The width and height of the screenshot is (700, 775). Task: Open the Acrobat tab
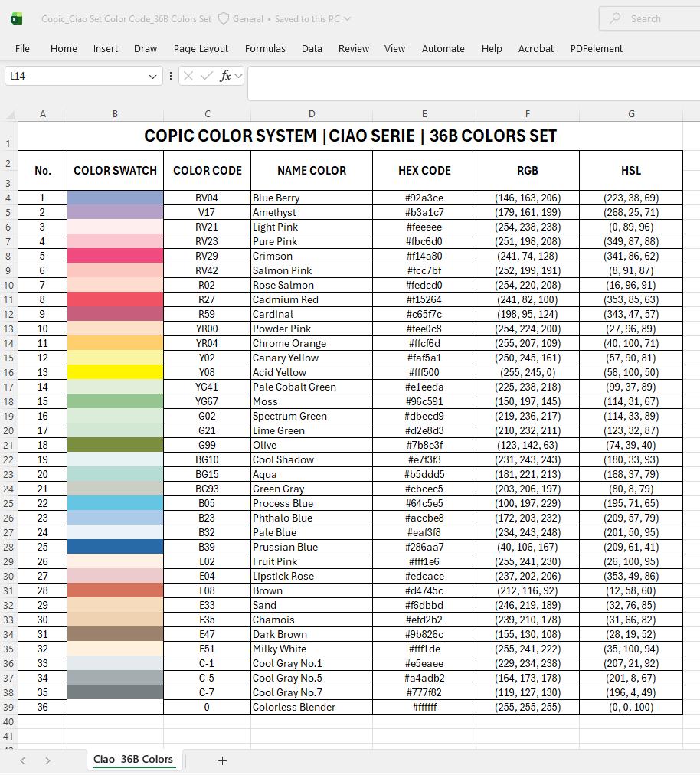point(536,48)
